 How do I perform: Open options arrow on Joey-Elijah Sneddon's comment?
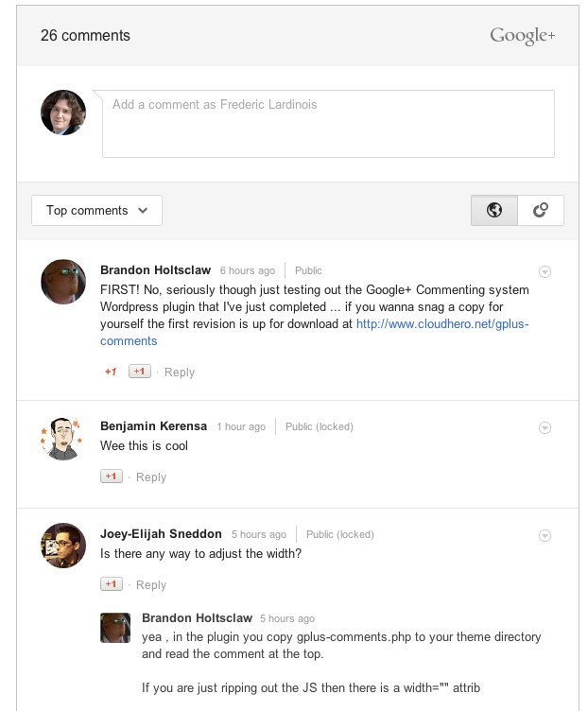(x=545, y=536)
